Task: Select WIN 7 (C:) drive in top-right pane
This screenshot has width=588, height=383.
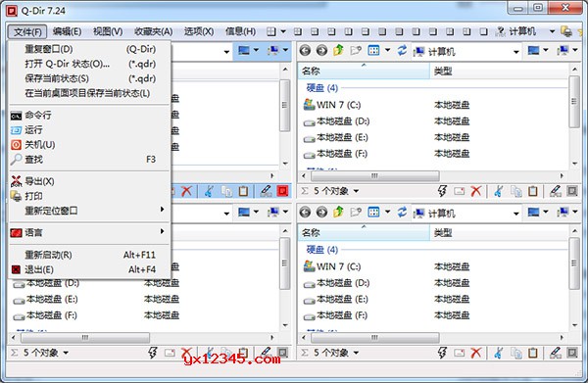Action: [332, 105]
